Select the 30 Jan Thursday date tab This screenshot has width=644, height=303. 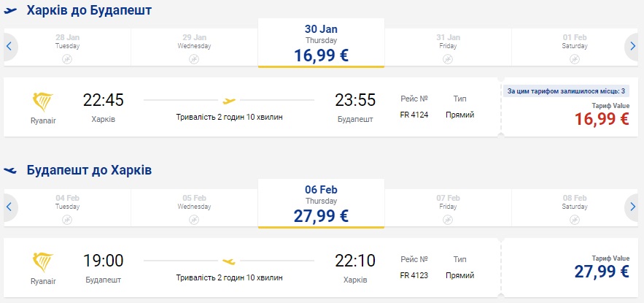point(321,44)
